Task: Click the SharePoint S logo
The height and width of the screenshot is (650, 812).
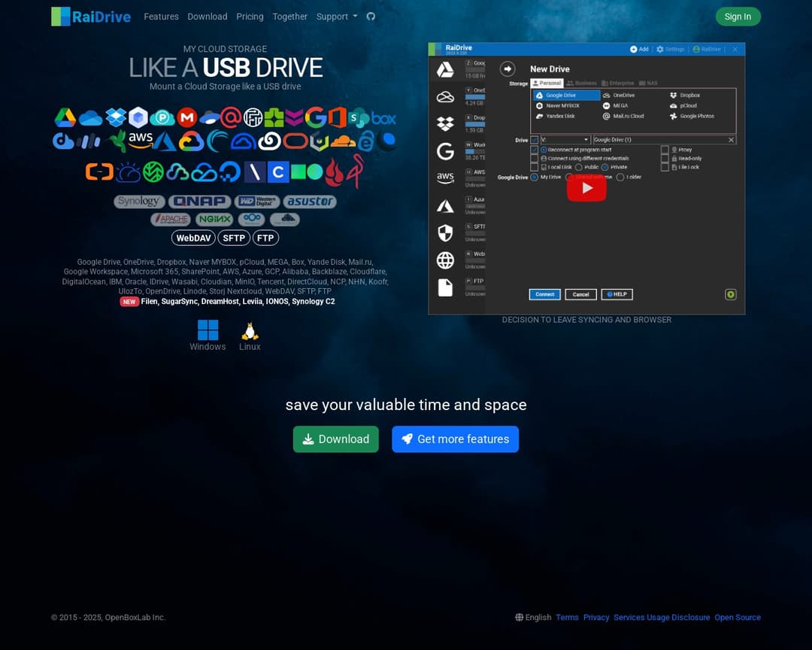Action: [359, 118]
